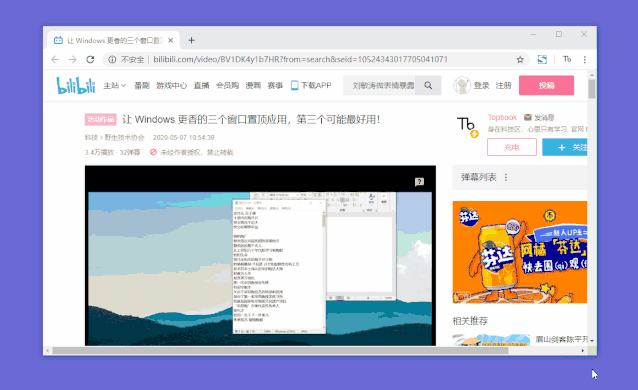Open a new tab with the plus button
638x390 pixels.
point(191,40)
